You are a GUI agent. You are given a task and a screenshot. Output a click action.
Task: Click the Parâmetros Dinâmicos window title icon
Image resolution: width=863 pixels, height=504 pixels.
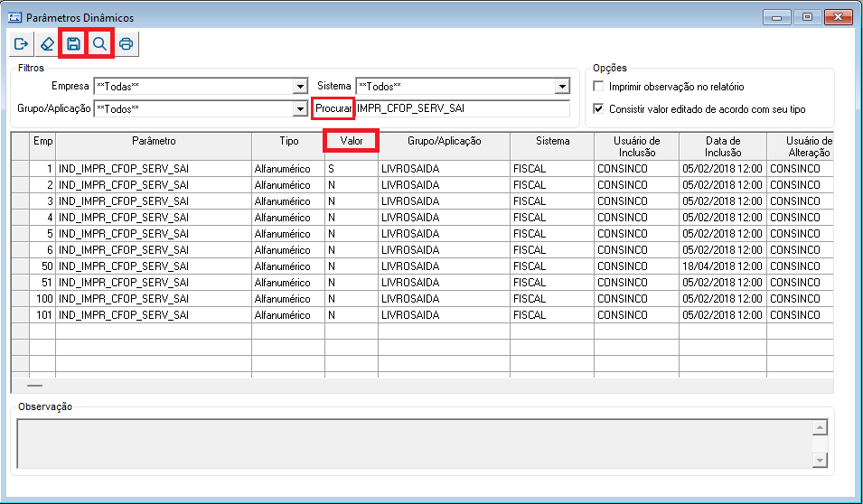click(x=14, y=17)
